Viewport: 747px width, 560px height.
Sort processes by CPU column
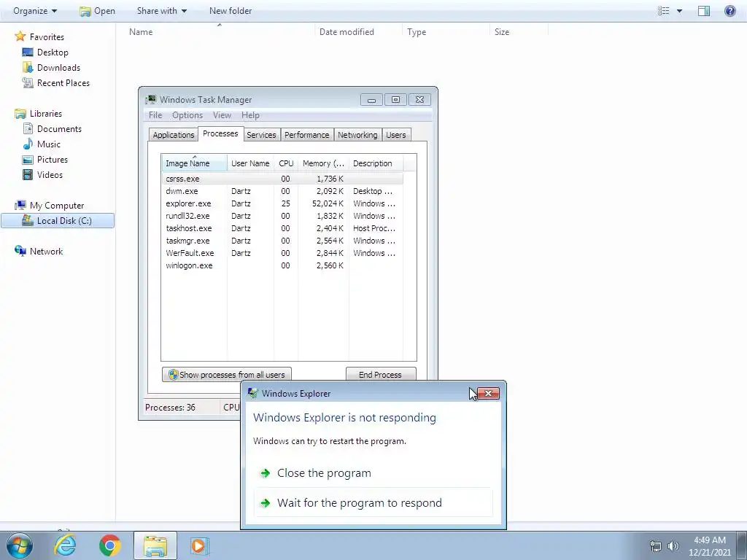click(x=286, y=163)
